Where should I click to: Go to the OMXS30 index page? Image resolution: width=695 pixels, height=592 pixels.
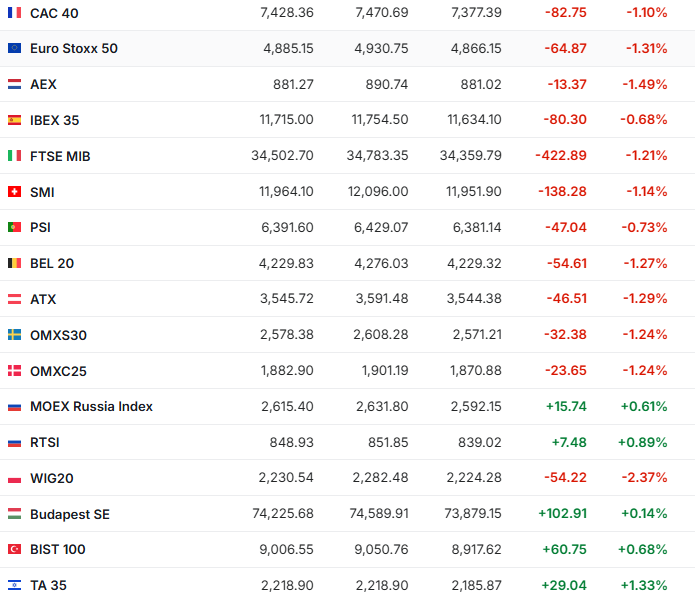click(58, 335)
